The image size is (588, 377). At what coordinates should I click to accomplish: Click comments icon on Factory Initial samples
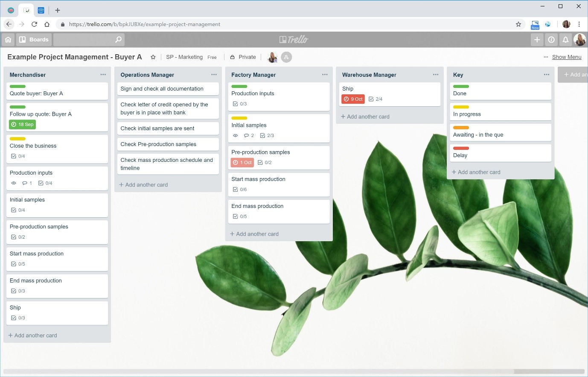tap(246, 135)
